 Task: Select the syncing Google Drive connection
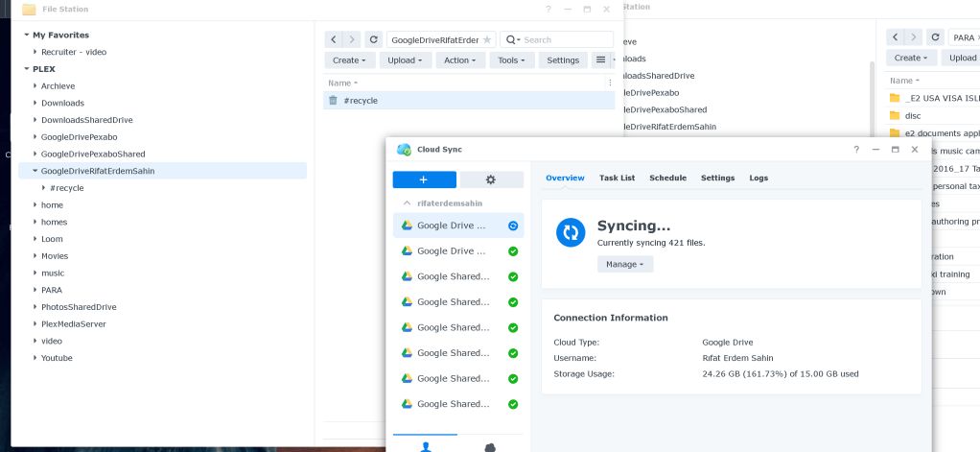[458, 226]
